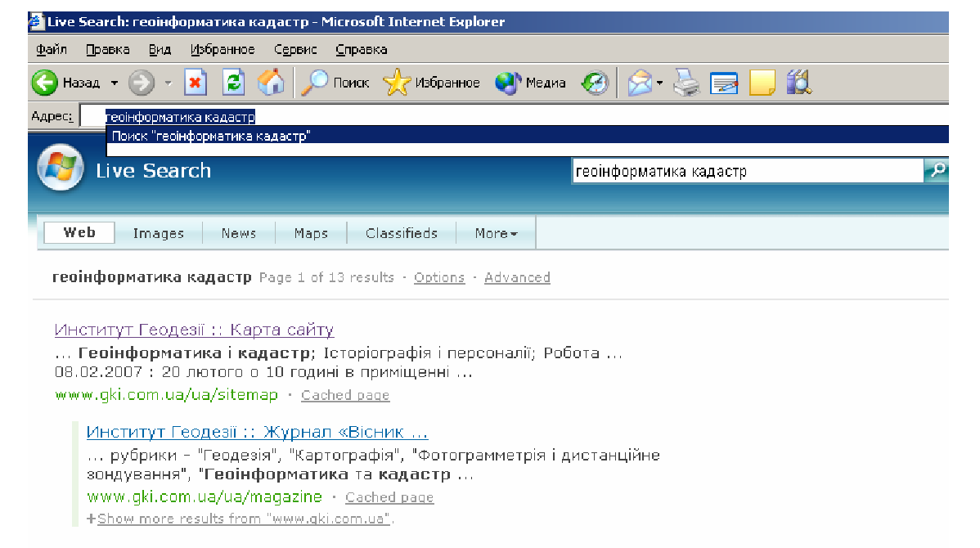Open the Медиа media toolbar button
The height and width of the screenshot is (548, 980).
(x=530, y=83)
